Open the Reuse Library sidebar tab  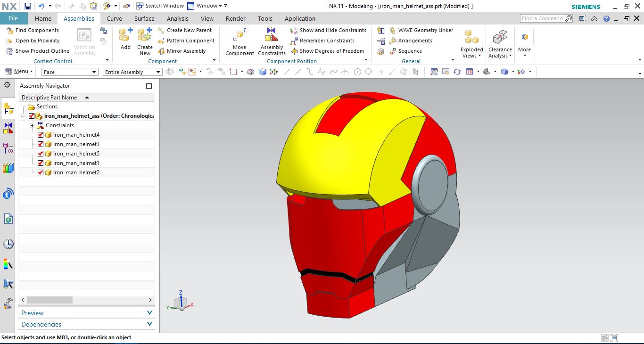8,168
